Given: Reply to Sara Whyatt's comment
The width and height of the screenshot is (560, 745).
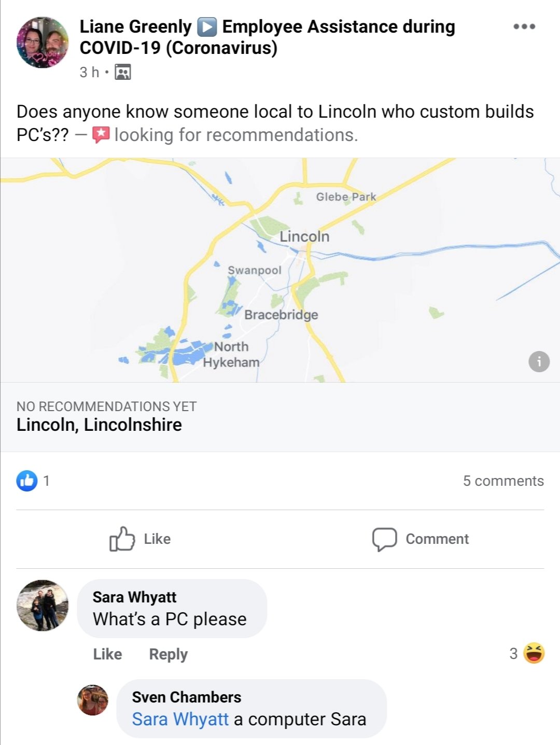Looking at the screenshot, I should point(168,654).
